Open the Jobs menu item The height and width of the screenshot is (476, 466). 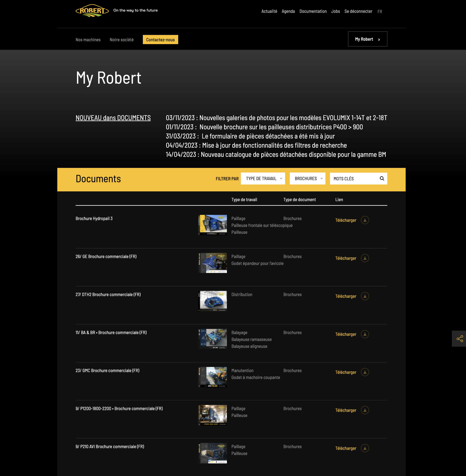[x=335, y=11]
